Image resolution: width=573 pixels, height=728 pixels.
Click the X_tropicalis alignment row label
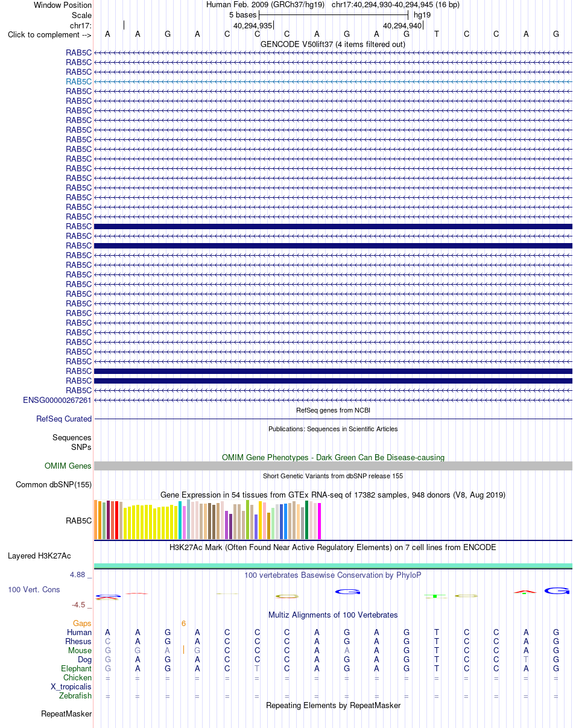pos(71,686)
